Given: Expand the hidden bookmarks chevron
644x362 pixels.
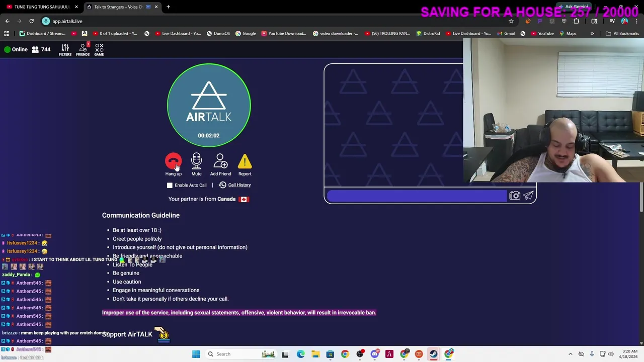Looking at the screenshot, I should (x=592, y=34).
